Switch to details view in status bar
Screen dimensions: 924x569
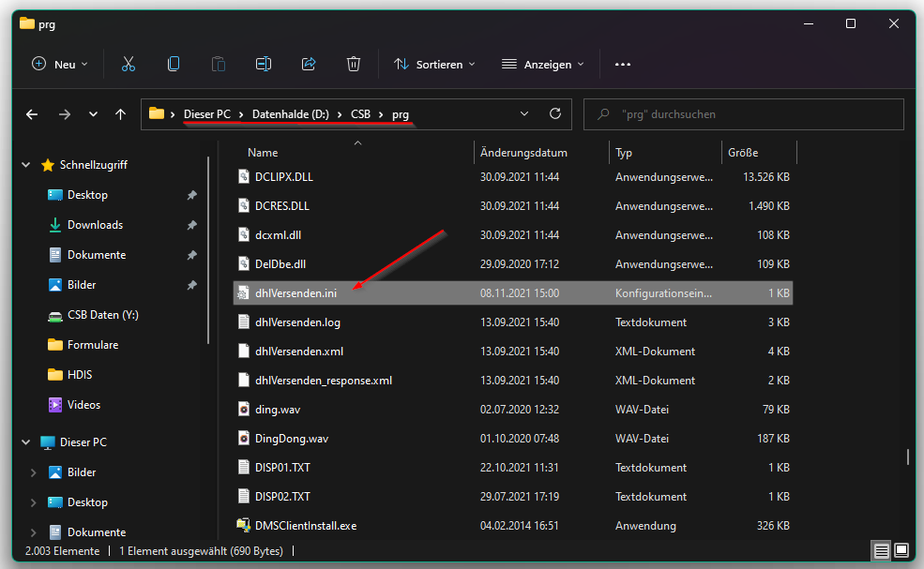tap(882, 551)
